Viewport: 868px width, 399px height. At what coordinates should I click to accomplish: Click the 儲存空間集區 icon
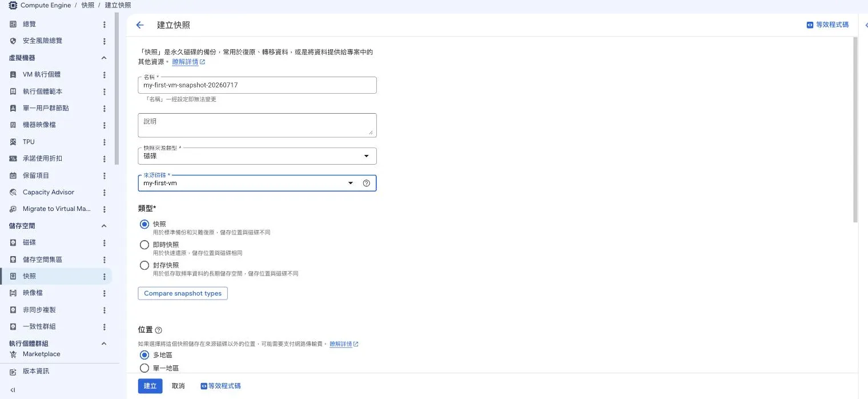pyautogui.click(x=13, y=260)
